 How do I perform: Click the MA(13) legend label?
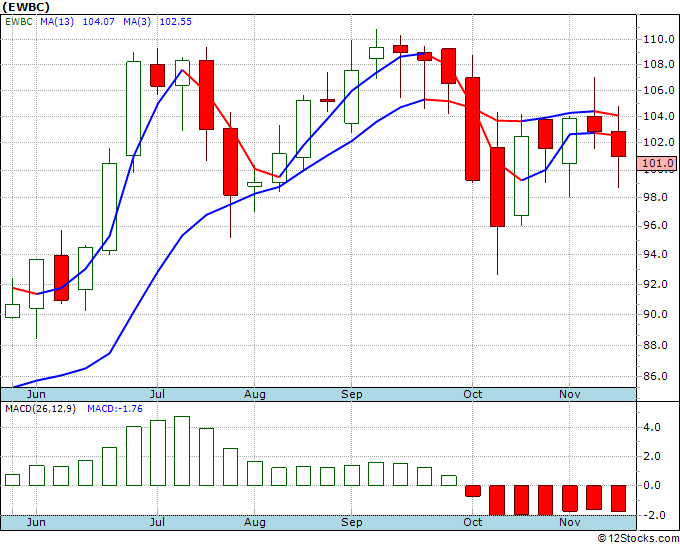[57, 22]
